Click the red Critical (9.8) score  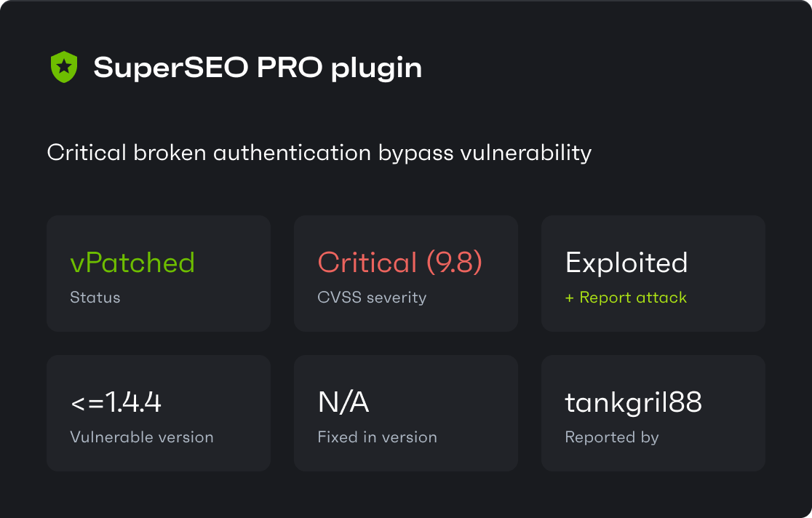[x=400, y=263]
